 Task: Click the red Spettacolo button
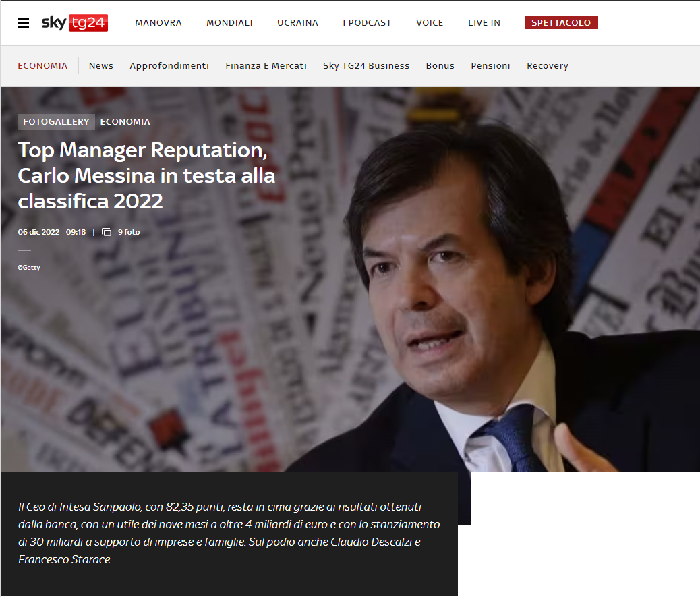pos(561,23)
